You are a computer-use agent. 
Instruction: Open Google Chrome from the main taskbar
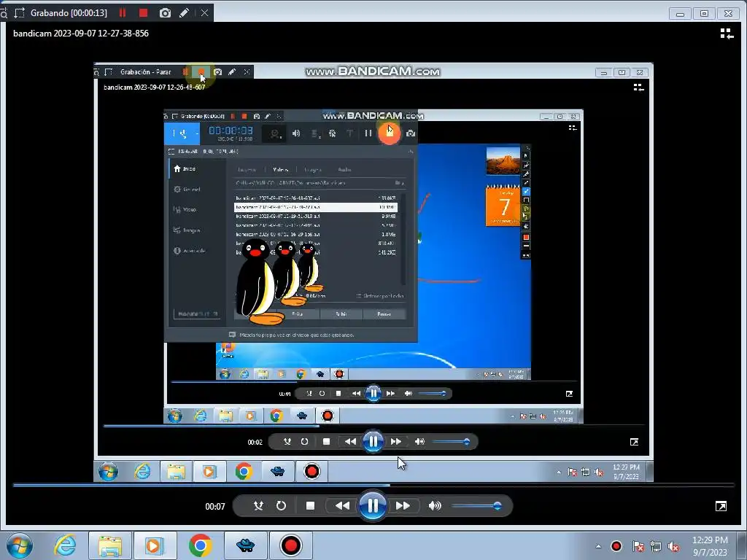pyautogui.click(x=200, y=545)
